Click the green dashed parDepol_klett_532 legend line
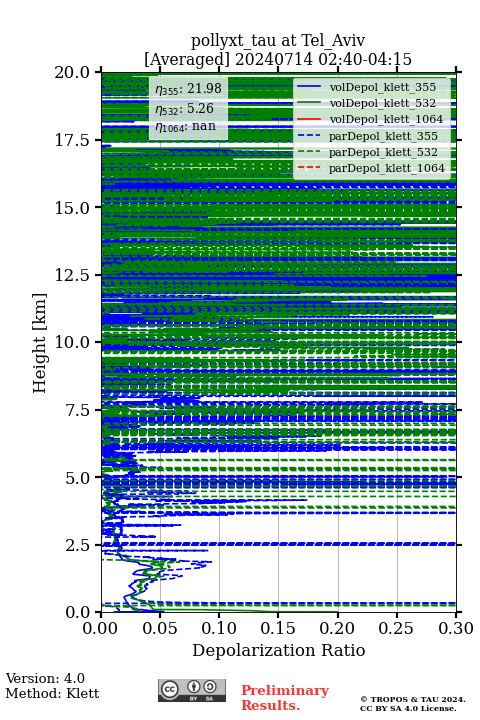The height and width of the screenshot is (720, 480). tap(309, 152)
